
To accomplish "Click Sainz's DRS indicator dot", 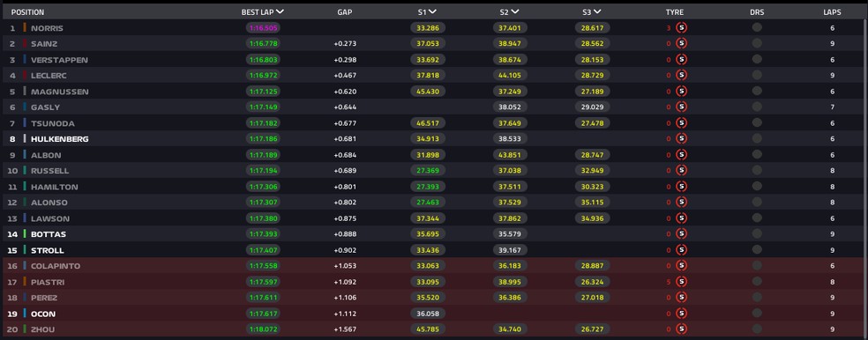I will pyautogui.click(x=757, y=44).
